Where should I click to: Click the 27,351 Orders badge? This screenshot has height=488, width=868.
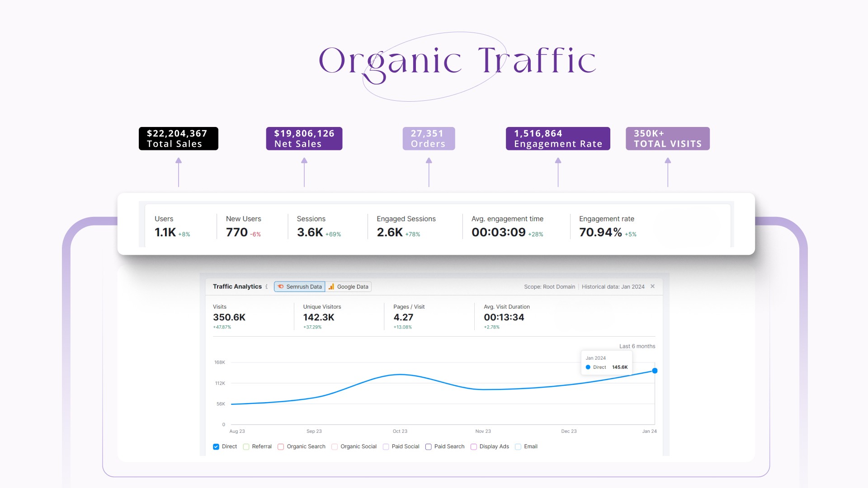click(429, 139)
